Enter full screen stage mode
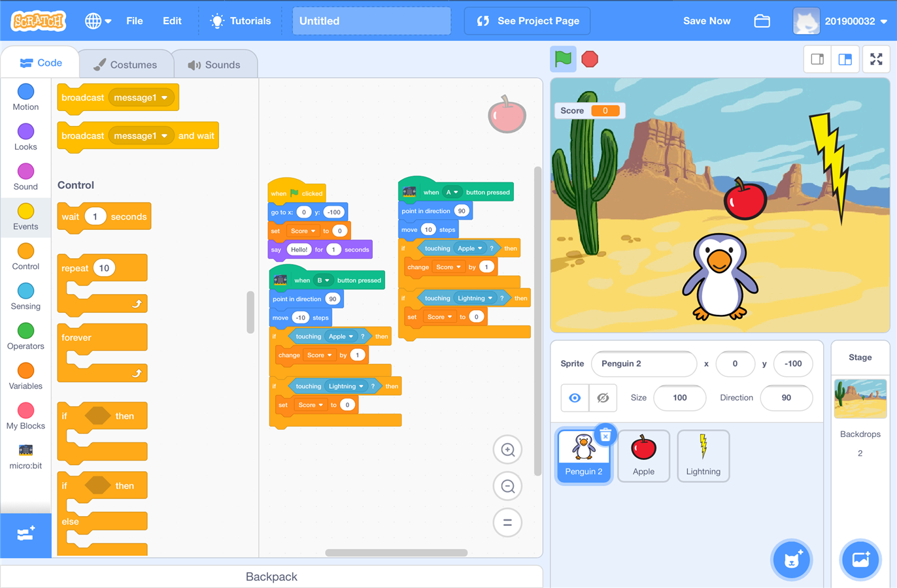 coord(876,59)
